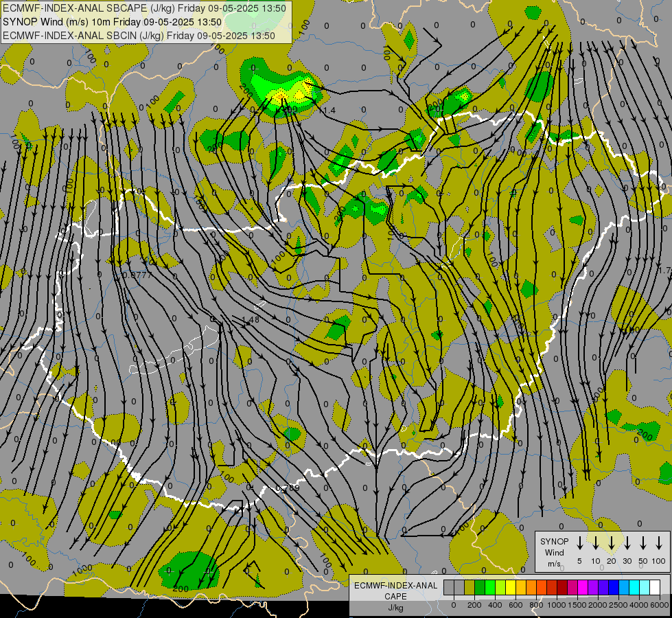Pick the pale cyan swatch starting at 4000
Viewport: 672px width, 618px height.
645,587
